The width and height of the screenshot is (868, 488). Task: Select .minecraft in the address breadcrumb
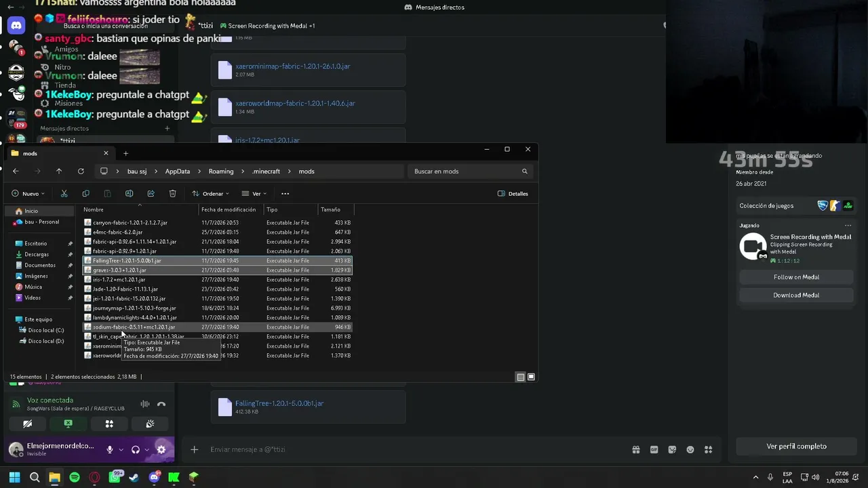click(x=266, y=171)
